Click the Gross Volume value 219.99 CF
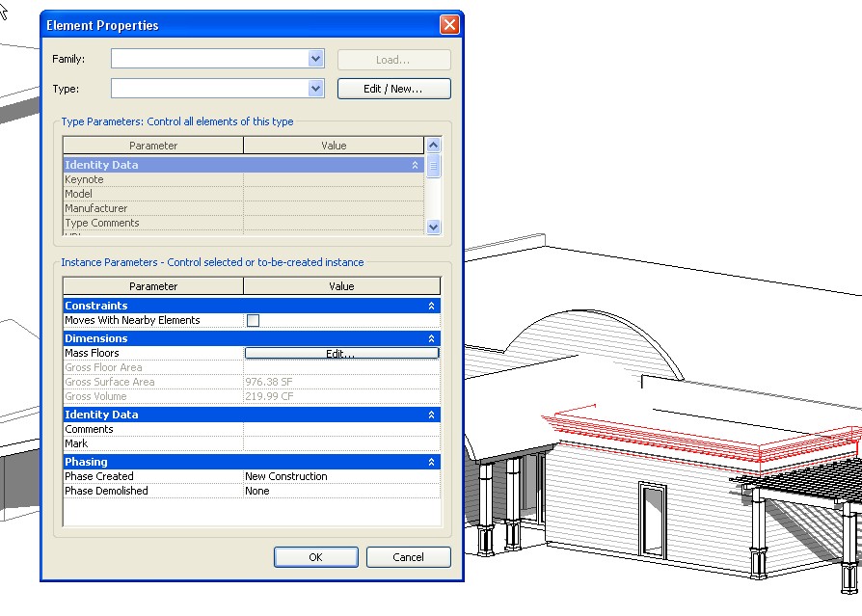Screen dimensions: 862x616 [269, 396]
